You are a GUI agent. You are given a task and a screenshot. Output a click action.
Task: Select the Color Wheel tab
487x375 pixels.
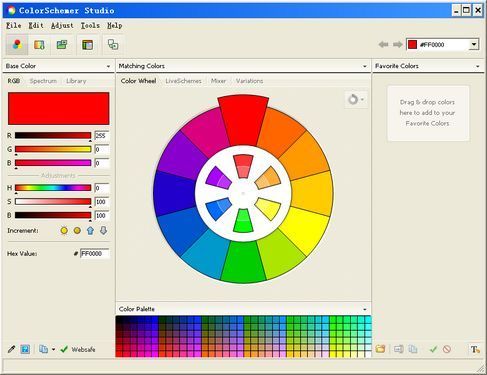(138, 81)
